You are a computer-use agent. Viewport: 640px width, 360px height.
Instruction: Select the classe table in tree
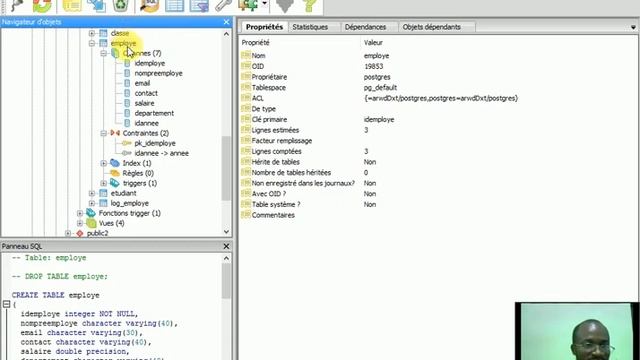pos(120,33)
